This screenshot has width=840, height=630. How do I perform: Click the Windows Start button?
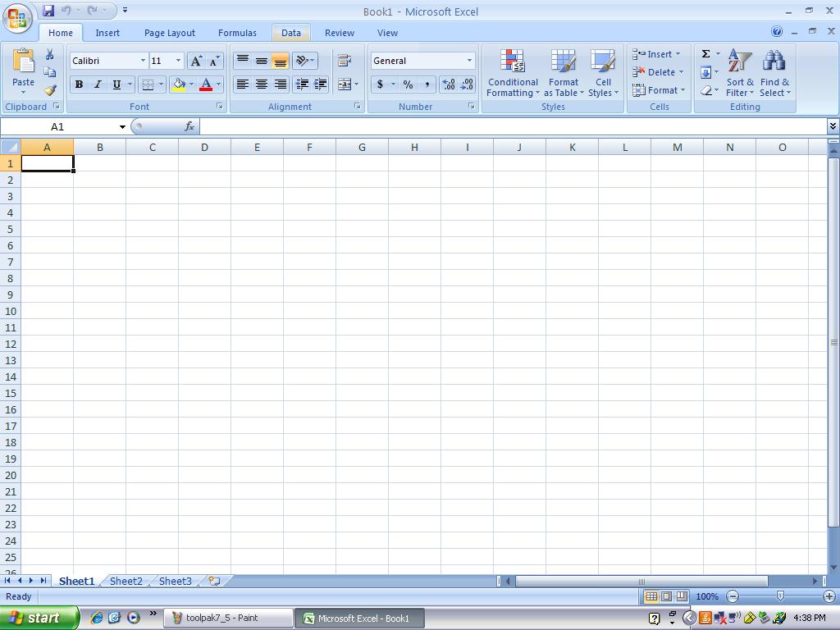(39, 618)
